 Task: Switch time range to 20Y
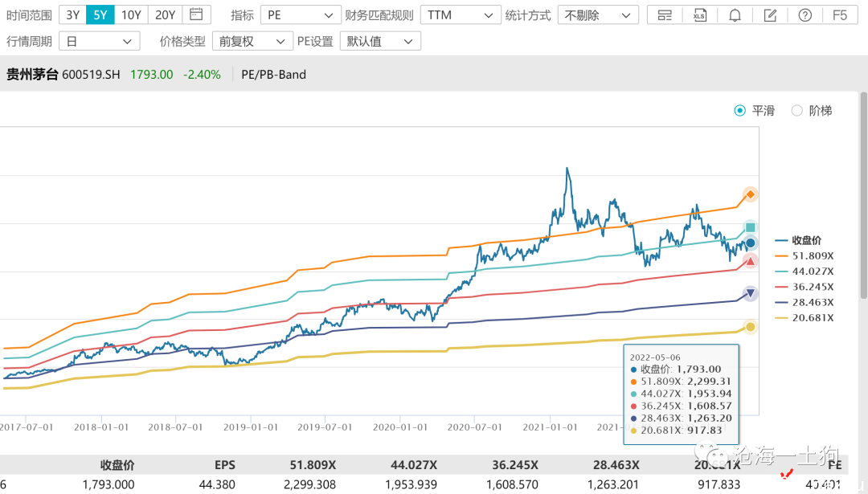coord(165,15)
